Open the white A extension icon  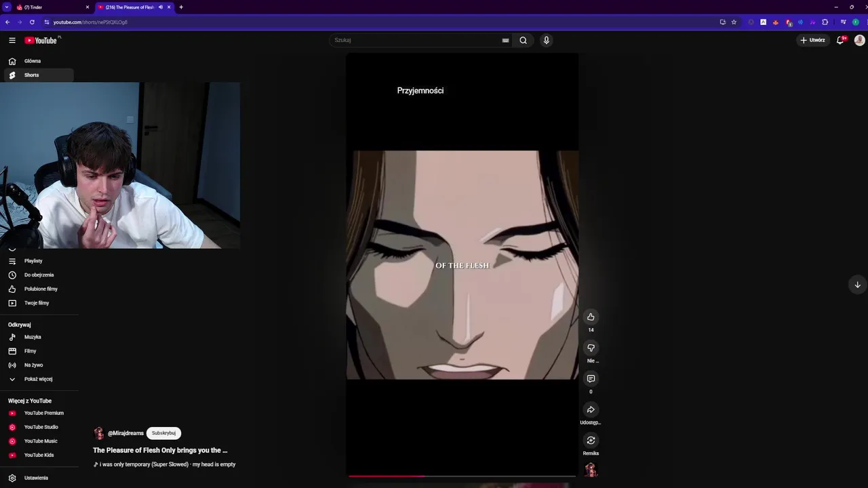[x=763, y=22]
